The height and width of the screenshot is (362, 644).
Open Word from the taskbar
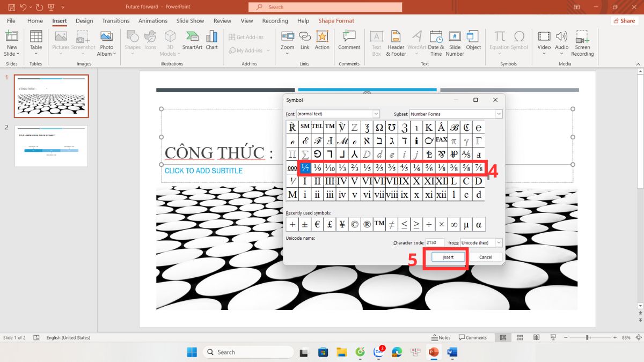tap(451, 352)
